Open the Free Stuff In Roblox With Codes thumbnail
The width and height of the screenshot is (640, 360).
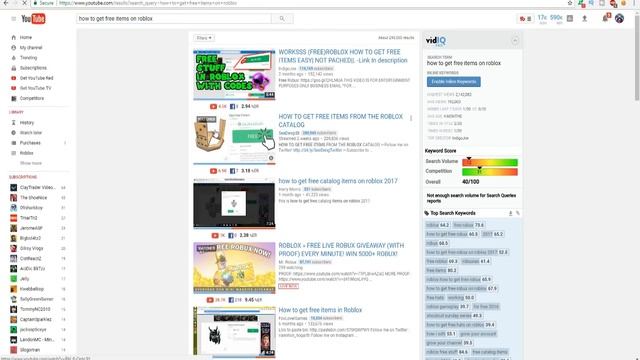pyautogui.click(x=234, y=75)
